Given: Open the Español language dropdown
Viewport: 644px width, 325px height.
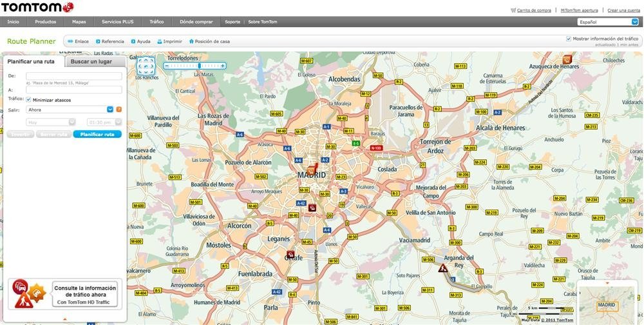Looking at the screenshot, I should point(607,22).
